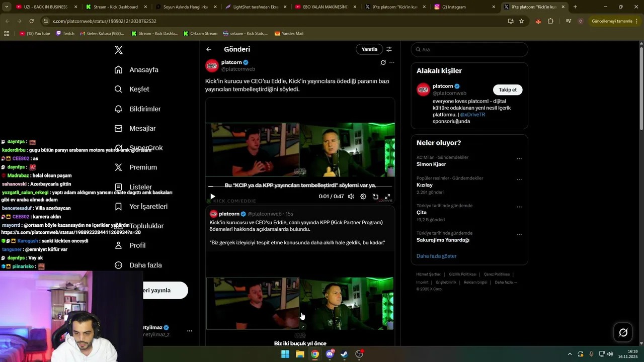This screenshot has width=644, height=362.
Task: Open Çerez Politikası footer link
Action: (x=497, y=275)
